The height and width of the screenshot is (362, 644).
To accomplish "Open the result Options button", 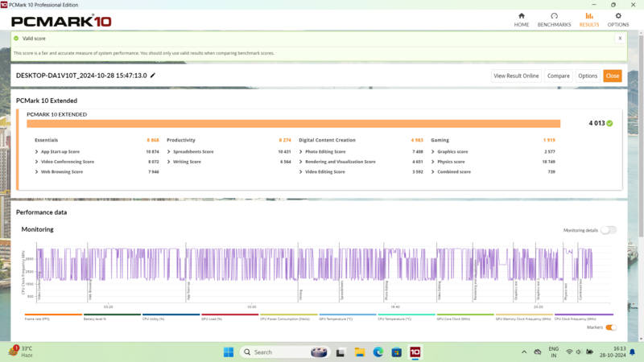I will [588, 76].
